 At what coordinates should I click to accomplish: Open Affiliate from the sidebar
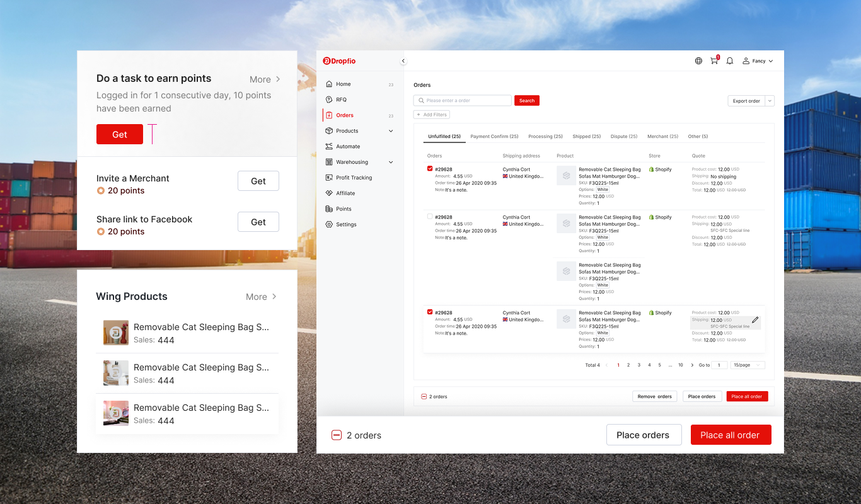click(345, 193)
